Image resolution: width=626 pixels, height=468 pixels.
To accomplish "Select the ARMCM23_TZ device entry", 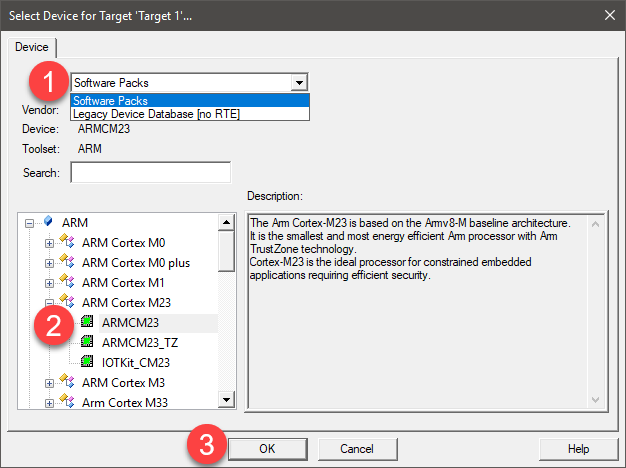I will [140, 343].
